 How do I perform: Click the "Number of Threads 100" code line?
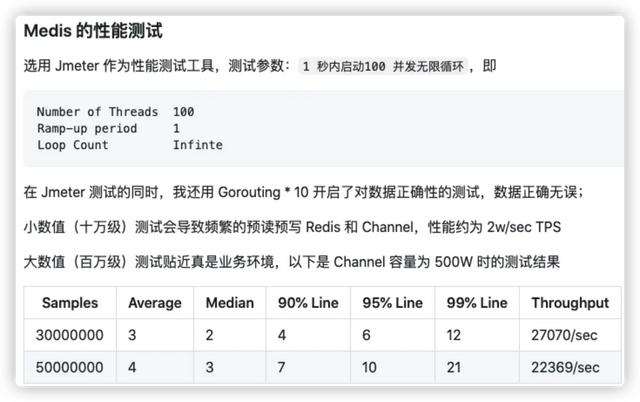coord(115,112)
